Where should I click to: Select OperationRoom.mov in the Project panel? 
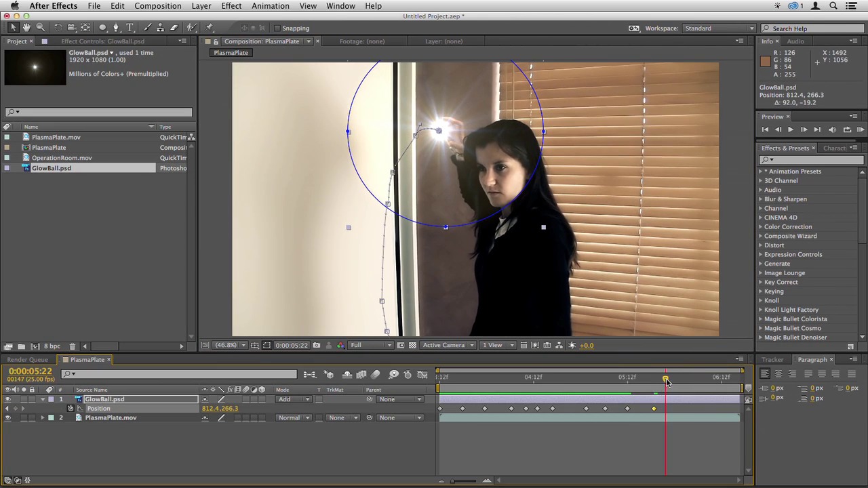pyautogui.click(x=62, y=158)
